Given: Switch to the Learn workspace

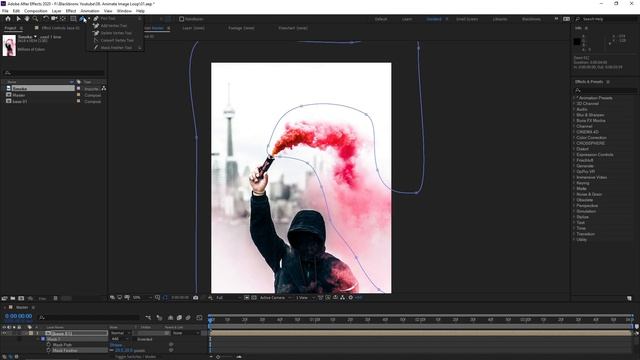Looking at the screenshot, I should 407,19.
